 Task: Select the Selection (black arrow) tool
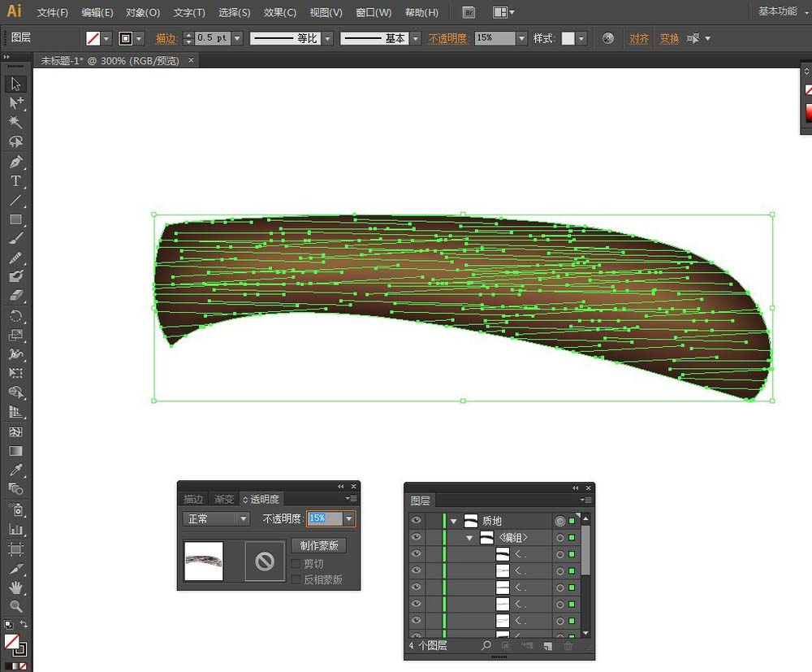click(x=15, y=84)
